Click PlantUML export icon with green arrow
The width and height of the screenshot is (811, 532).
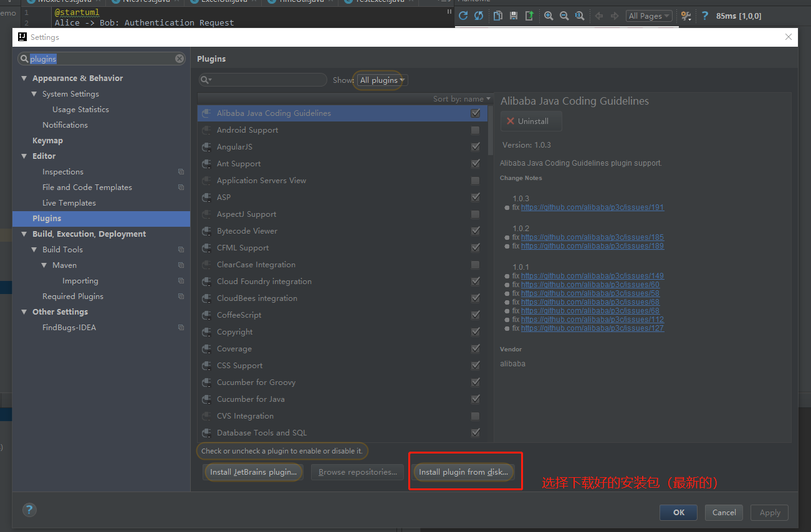[x=529, y=16]
